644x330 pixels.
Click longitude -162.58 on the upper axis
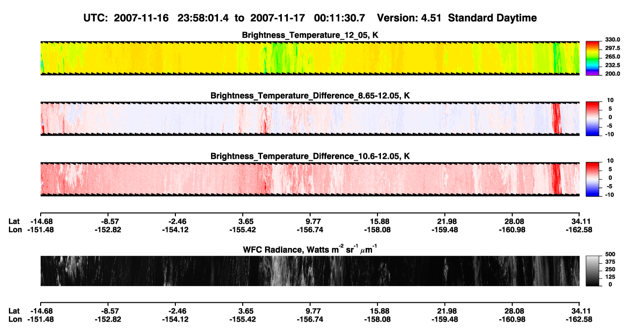click(x=580, y=230)
